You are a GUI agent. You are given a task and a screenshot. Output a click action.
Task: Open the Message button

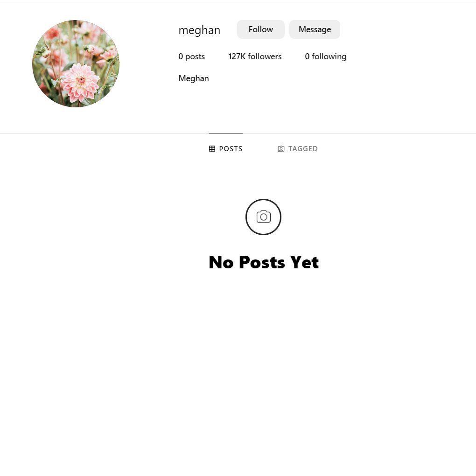[x=315, y=29]
